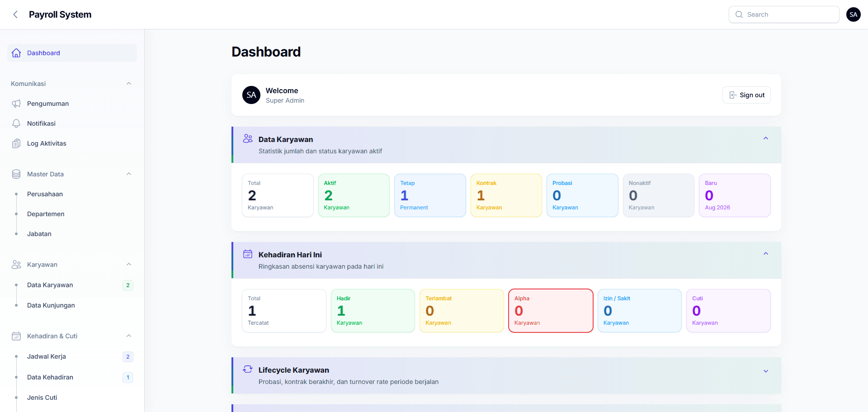This screenshot has height=412, width=868.
Task: Collapse the Master Data sidebar group
Action: point(129,174)
